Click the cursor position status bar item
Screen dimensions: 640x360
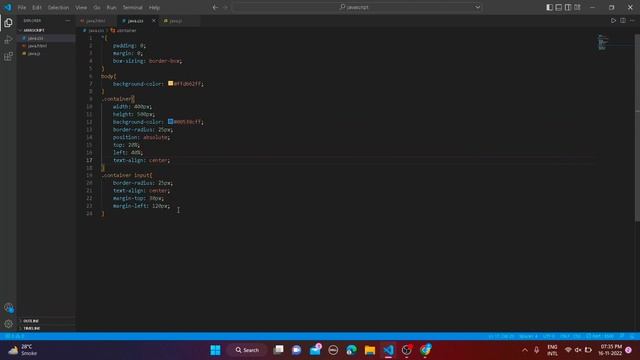(501, 336)
